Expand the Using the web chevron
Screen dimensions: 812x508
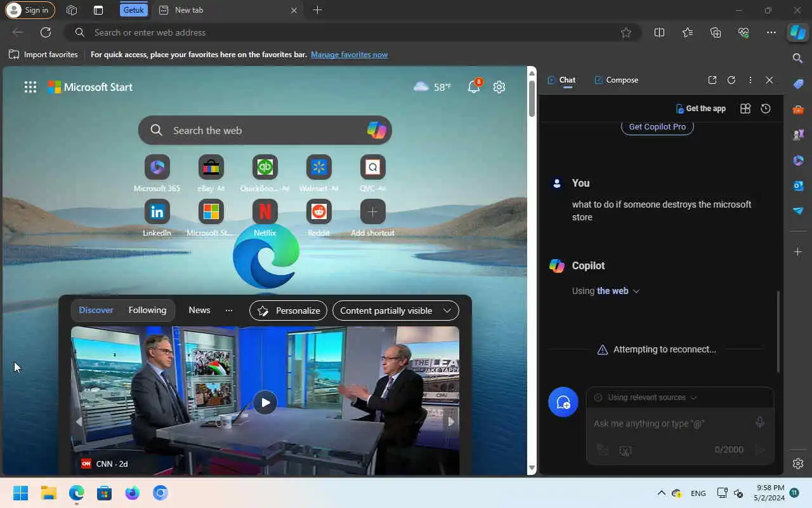[636, 291]
